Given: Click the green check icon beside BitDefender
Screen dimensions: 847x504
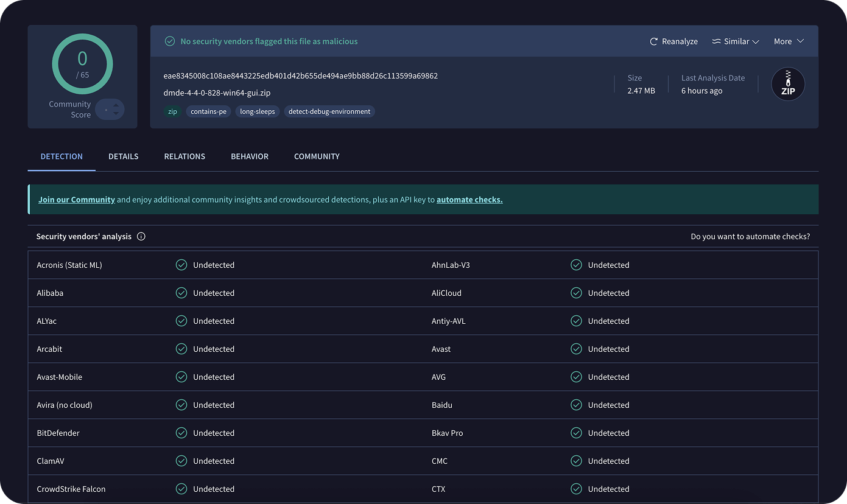Looking at the screenshot, I should (x=181, y=433).
